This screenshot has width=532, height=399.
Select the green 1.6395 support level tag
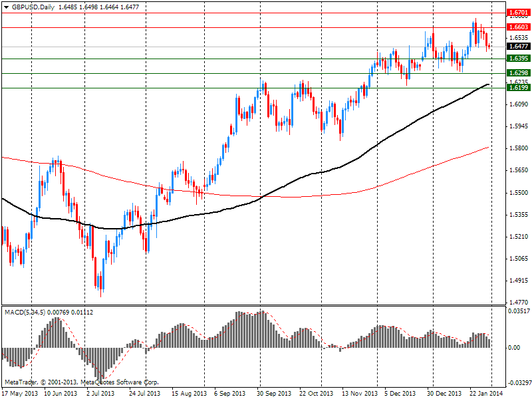pos(517,59)
